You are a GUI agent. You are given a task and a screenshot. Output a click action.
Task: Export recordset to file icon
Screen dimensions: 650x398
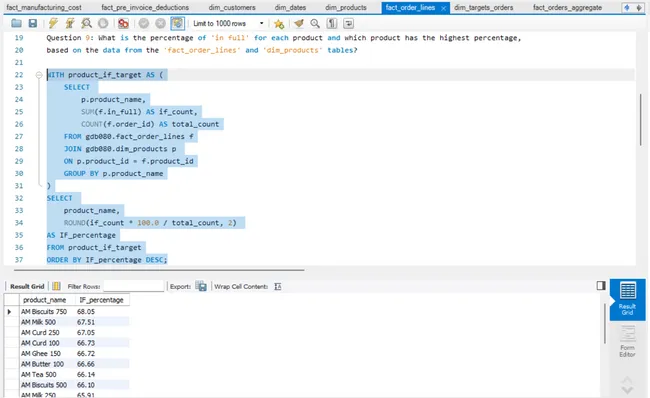click(x=201, y=286)
